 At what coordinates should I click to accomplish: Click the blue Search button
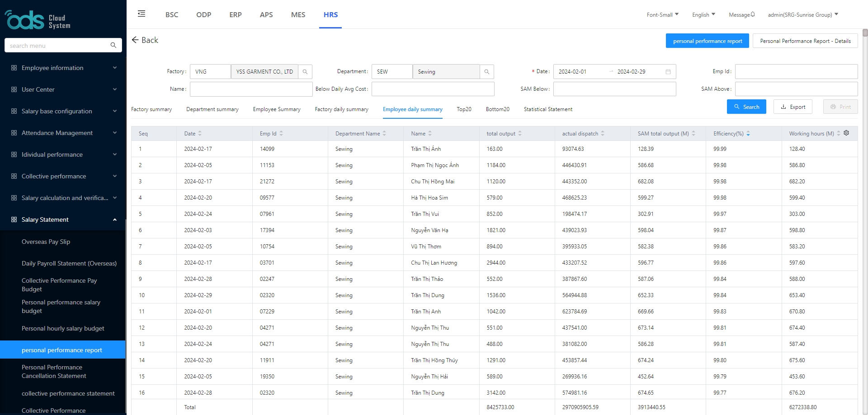click(746, 107)
